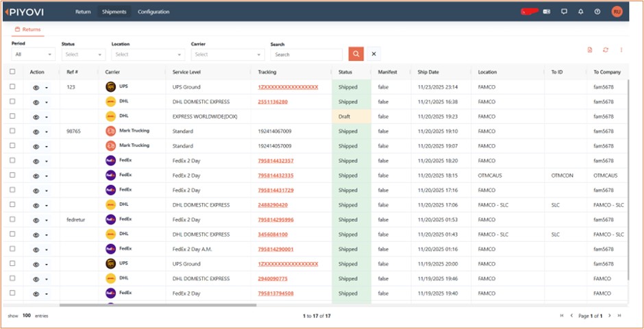Open the Shipments menu

tap(114, 12)
